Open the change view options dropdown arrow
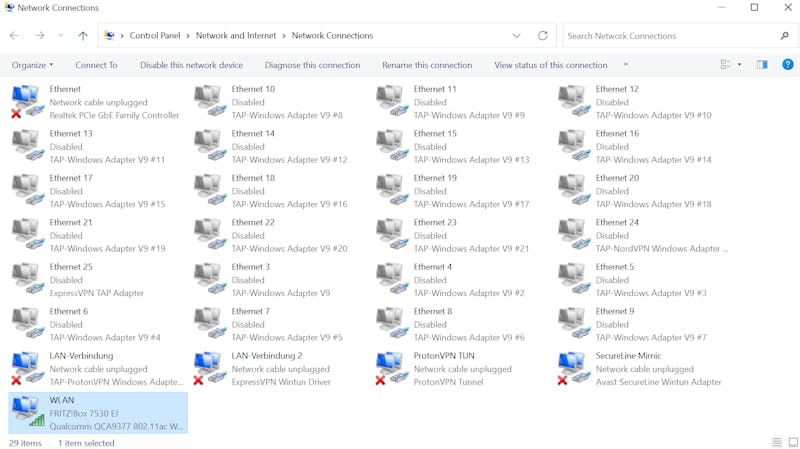 pos(739,65)
